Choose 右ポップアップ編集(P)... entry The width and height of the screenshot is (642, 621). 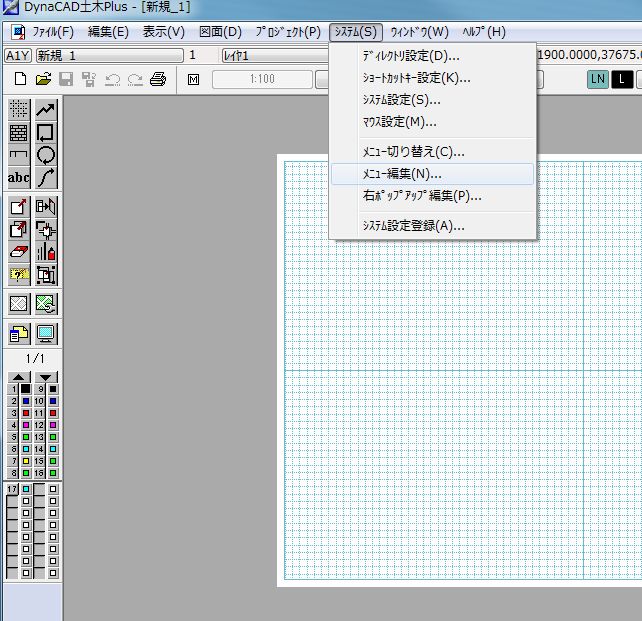point(432,196)
